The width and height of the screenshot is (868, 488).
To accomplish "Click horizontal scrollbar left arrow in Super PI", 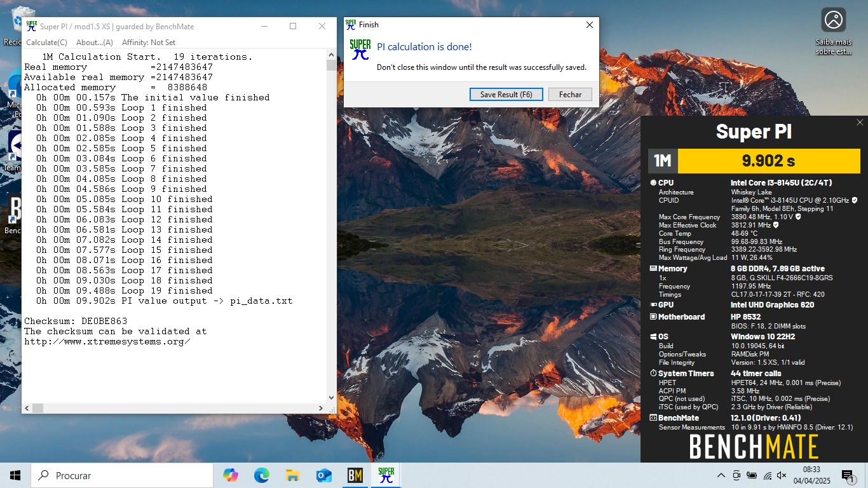I will pos(27,408).
